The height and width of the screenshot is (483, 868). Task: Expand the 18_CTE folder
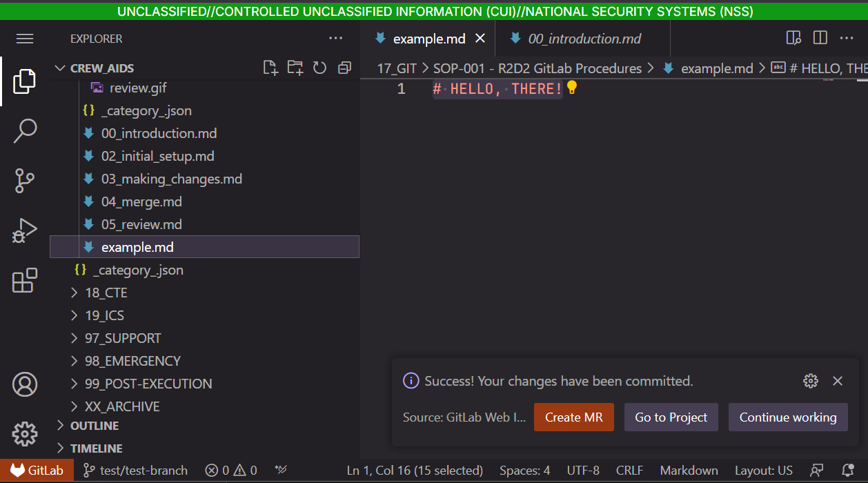pos(204,293)
